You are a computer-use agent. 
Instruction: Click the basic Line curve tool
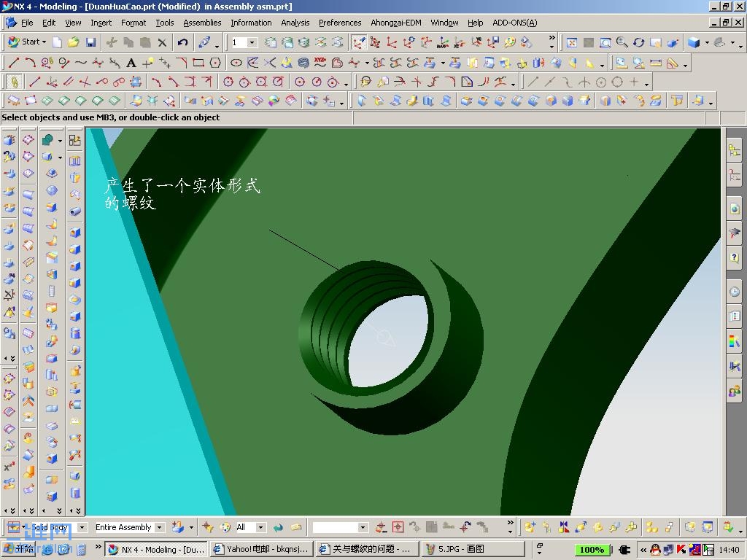pyautogui.click(x=14, y=63)
